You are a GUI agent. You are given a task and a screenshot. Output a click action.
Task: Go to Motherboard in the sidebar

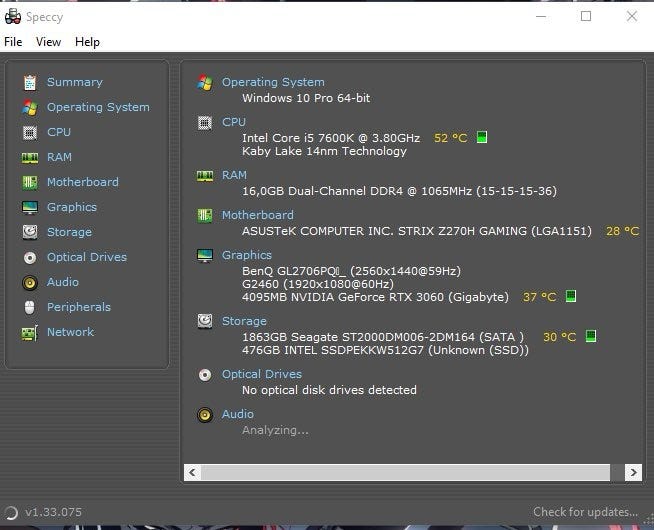[83, 182]
